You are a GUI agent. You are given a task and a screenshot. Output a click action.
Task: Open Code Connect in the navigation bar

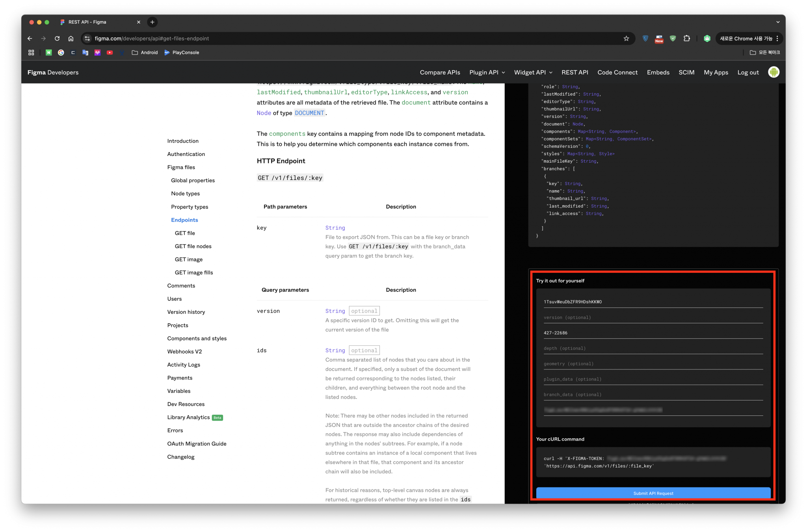[617, 72]
